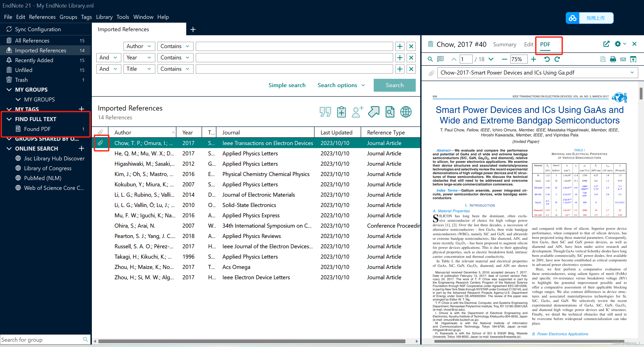Rotate the PDF counterclockwise
The image size is (644, 347).
(x=547, y=59)
